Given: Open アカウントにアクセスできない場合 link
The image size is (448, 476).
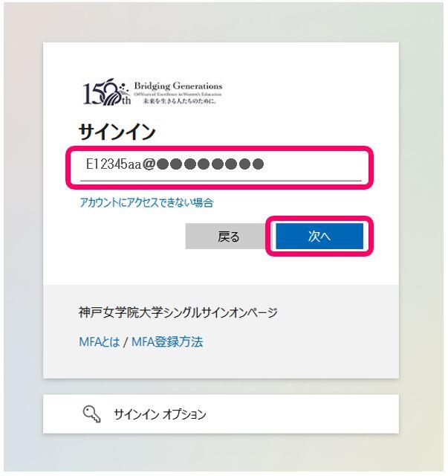Looking at the screenshot, I should click(146, 202).
